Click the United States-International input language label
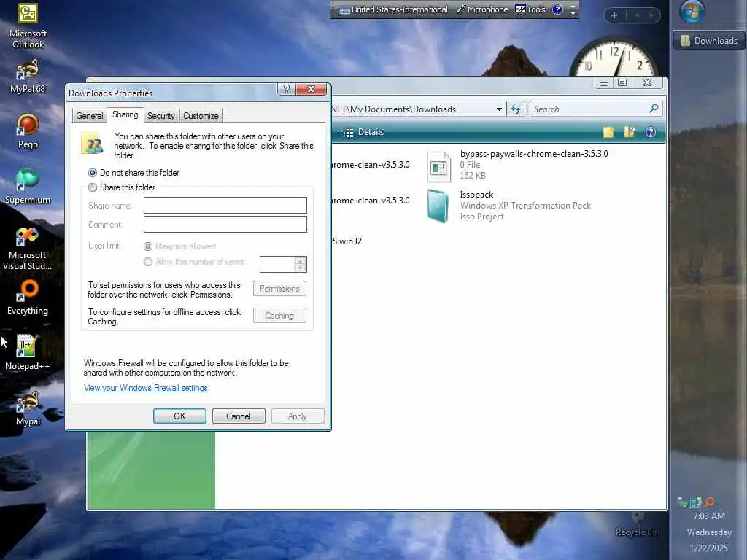This screenshot has height=560, width=747. tap(399, 9)
